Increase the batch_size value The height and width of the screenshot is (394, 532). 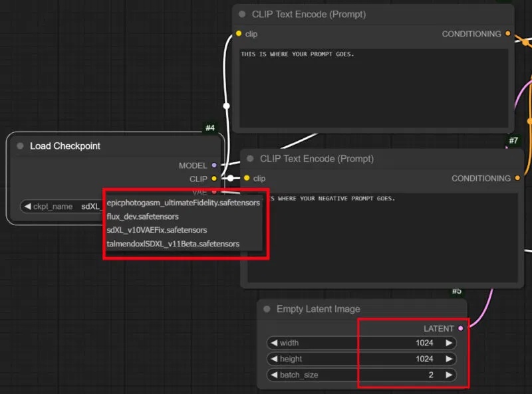(451, 375)
